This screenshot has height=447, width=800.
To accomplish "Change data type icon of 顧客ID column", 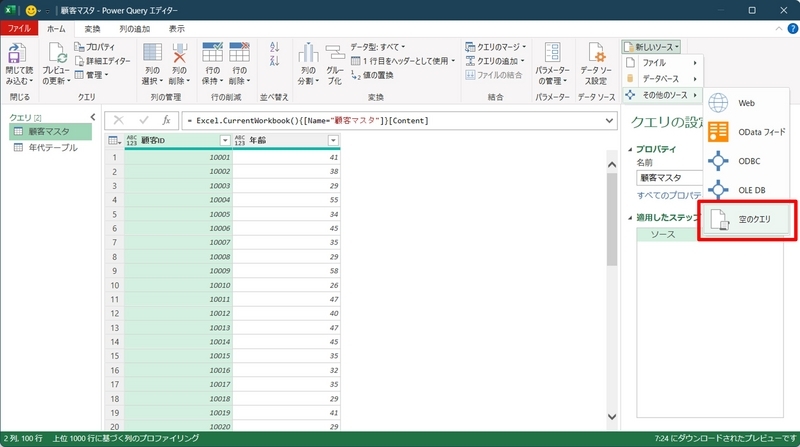I will 132,140.
